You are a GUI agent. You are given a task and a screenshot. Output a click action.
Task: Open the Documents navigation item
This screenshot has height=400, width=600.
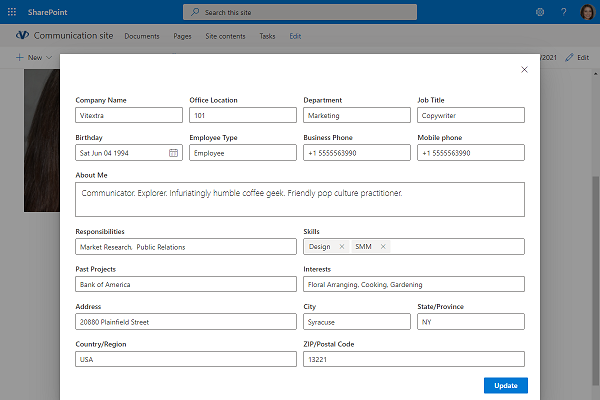pos(141,36)
